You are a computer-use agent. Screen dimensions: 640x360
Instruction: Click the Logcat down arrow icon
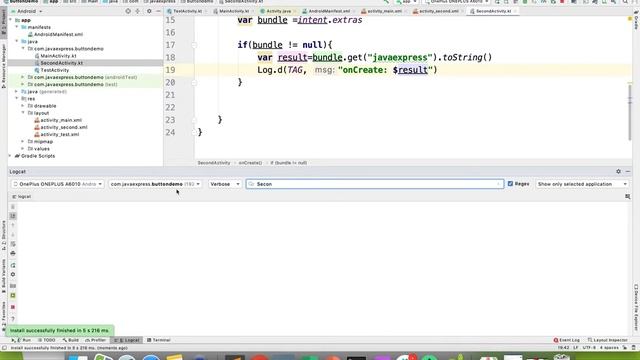tap(13, 234)
